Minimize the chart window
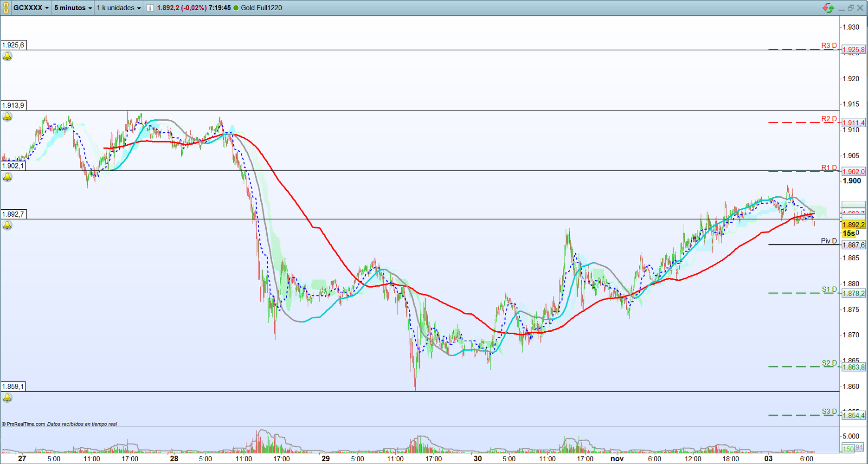868x464 pixels. (842, 8)
